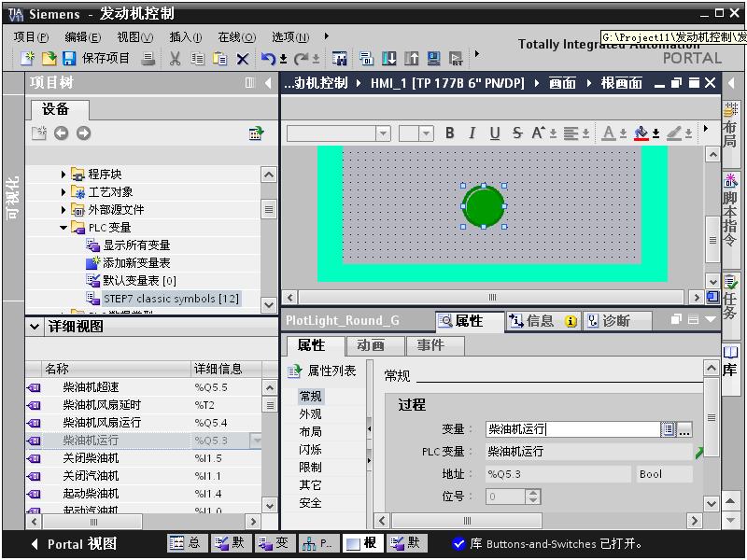Click the Paste icon in toolbar
The width and height of the screenshot is (747, 560).
(219, 59)
